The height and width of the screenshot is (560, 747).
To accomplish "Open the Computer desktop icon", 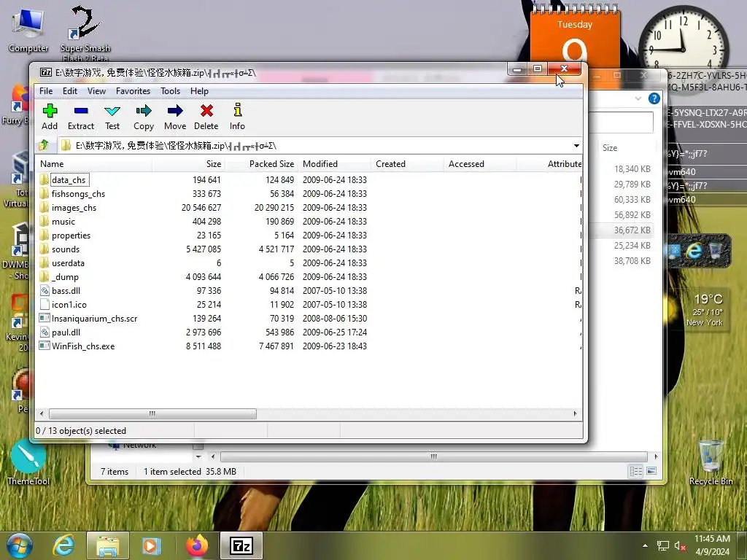I will [x=28, y=29].
